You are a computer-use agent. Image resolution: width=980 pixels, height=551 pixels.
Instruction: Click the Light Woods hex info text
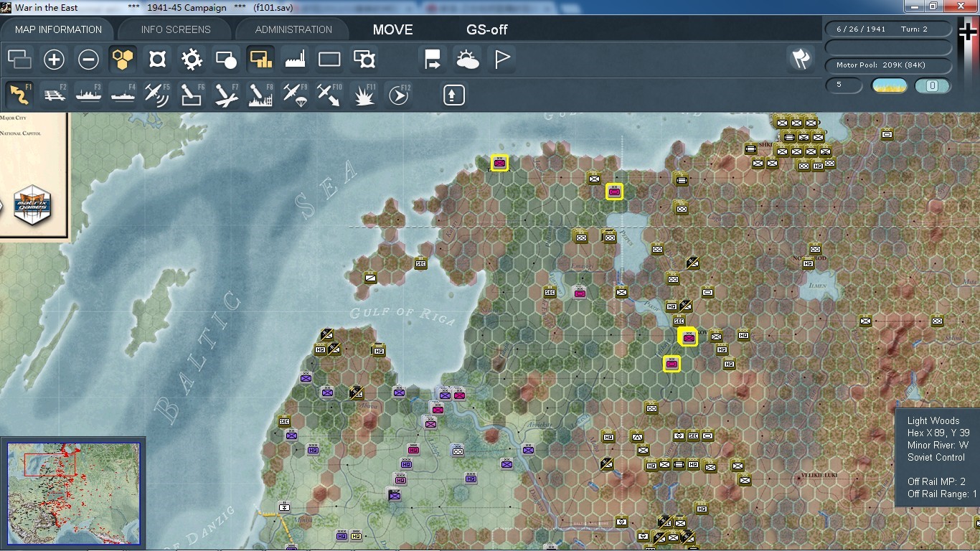click(x=933, y=421)
